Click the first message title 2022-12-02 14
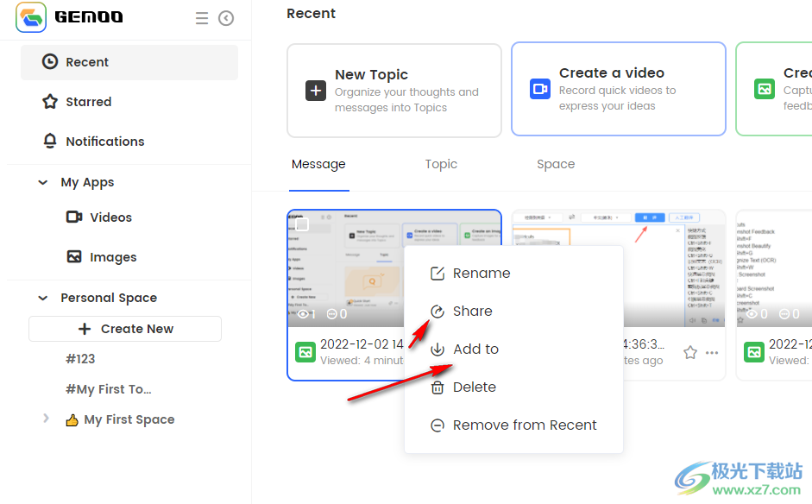This screenshot has width=812, height=504. click(362, 344)
